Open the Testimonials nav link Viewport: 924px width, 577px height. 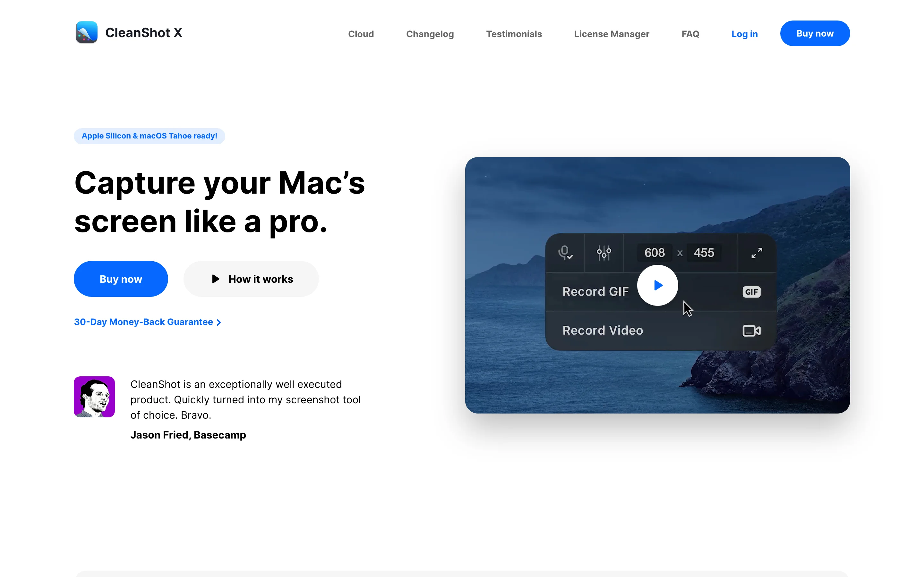pyautogui.click(x=514, y=34)
